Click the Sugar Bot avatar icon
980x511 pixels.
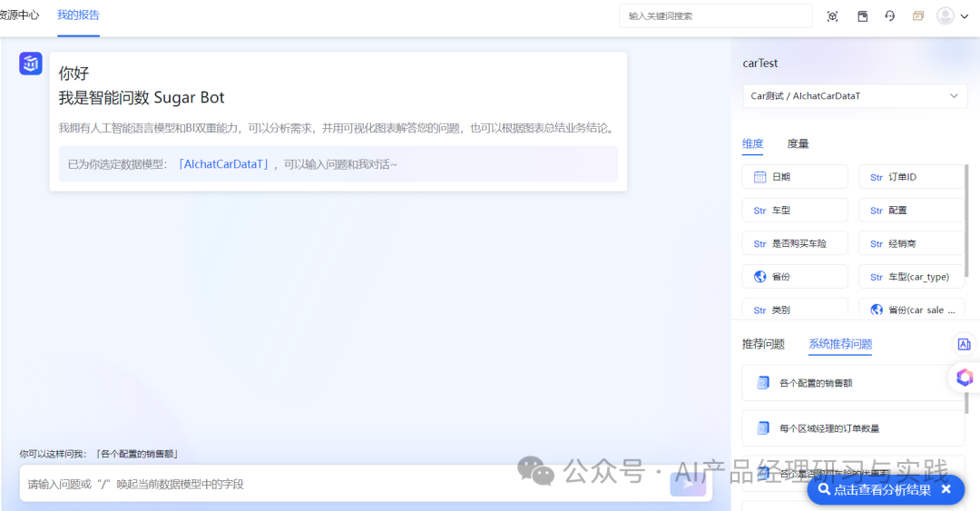coord(31,64)
